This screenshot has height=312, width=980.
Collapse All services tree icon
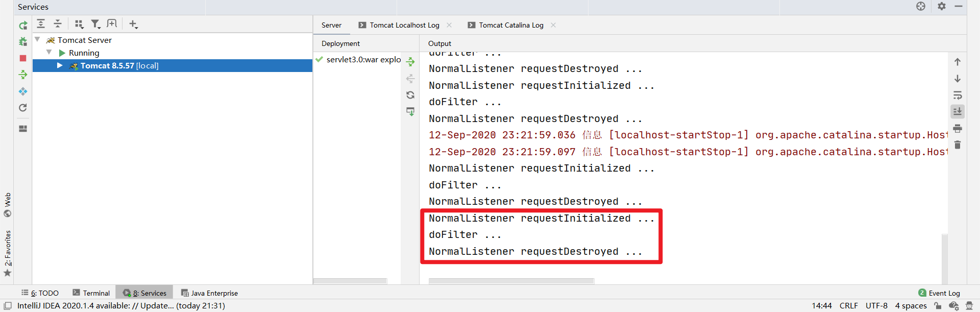click(58, 23)
